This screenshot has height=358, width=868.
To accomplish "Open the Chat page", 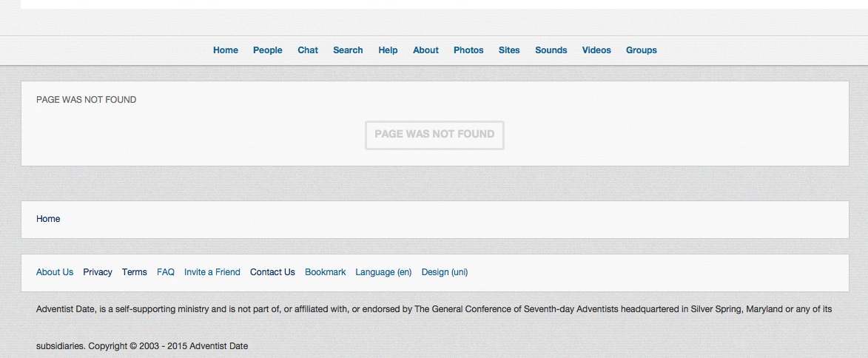I will (x=308, y=50).
